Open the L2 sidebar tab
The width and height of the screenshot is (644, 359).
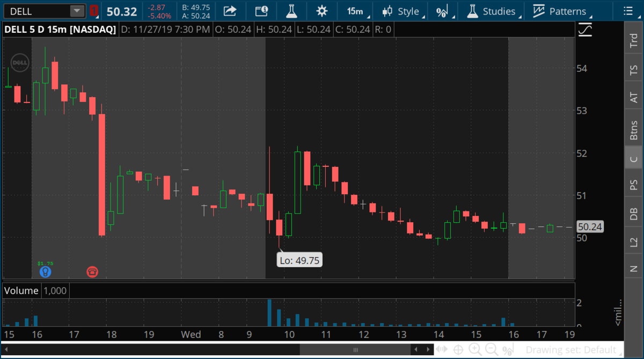tap(634, 242)
